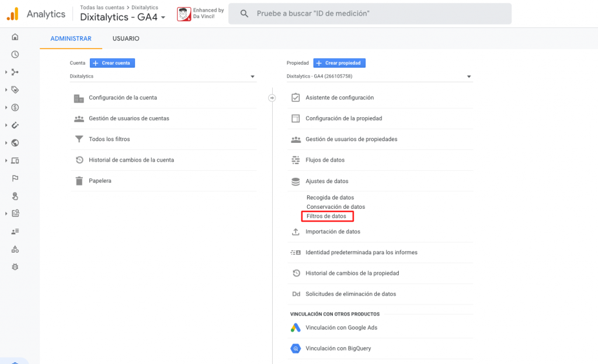Open Conservación de datos link

[336, 207]
